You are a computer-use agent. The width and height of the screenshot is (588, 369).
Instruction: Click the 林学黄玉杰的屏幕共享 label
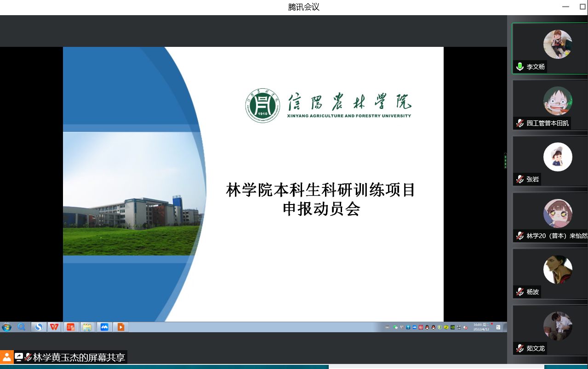click(79, 358)
